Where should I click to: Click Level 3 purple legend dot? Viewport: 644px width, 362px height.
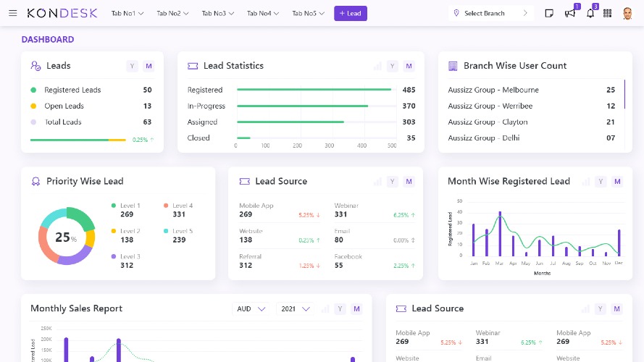click(x=113, y=256)
